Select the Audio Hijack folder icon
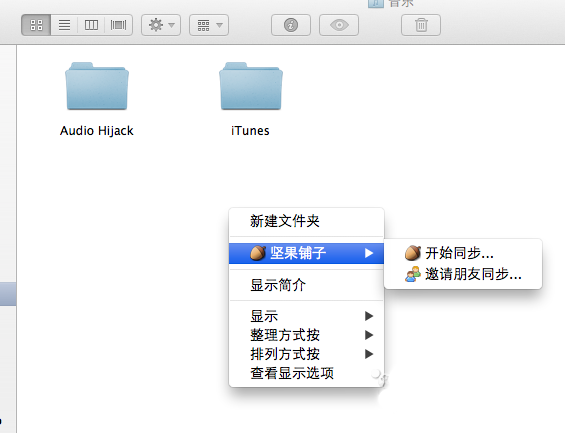Viewport: 565px width, 433px height. 97,86
